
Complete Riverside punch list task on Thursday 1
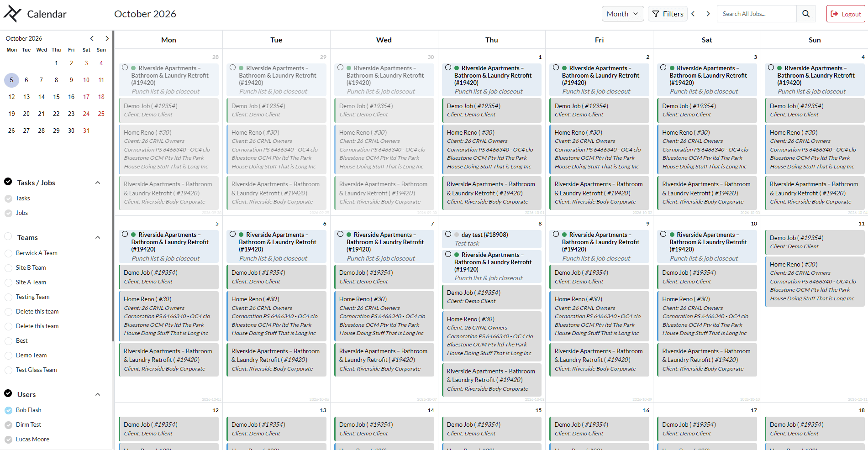[448, 68]
